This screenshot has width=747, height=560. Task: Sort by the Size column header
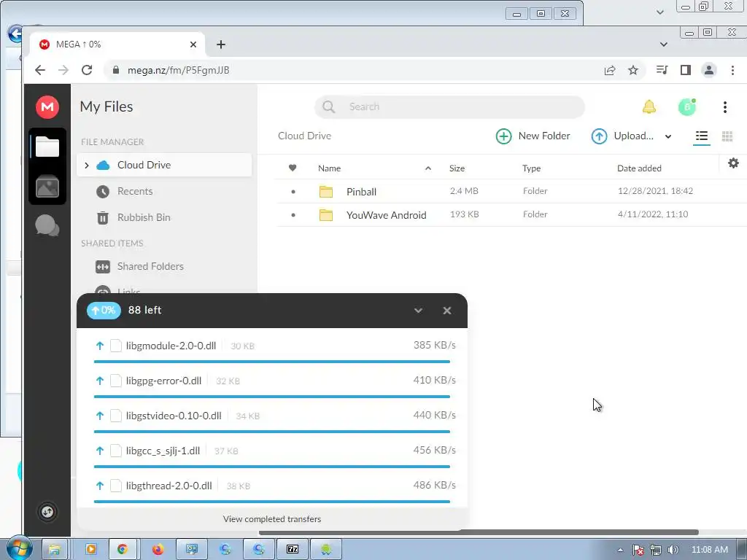click(457, 168)
